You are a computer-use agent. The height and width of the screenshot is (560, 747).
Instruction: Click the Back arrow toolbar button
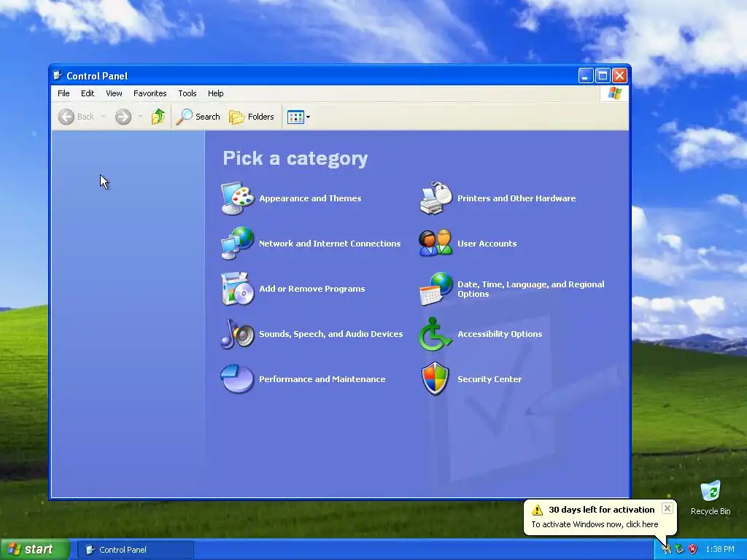click(76, 117)
